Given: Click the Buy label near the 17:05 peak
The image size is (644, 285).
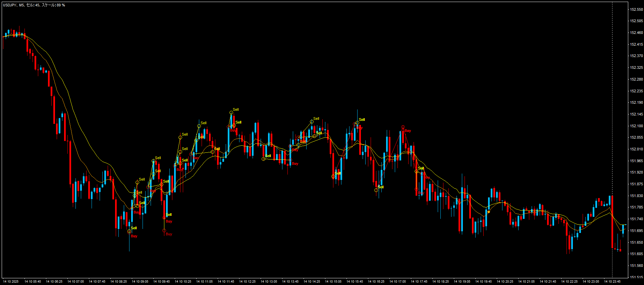Looking at the screenshot, I should pos(408,131).
